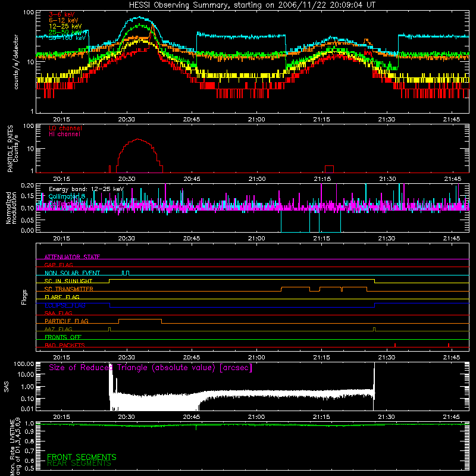The width and height of the screenshot is (476, 476).
Task: Click the second BAD PACKETS red spike marker
Action: 449,345
